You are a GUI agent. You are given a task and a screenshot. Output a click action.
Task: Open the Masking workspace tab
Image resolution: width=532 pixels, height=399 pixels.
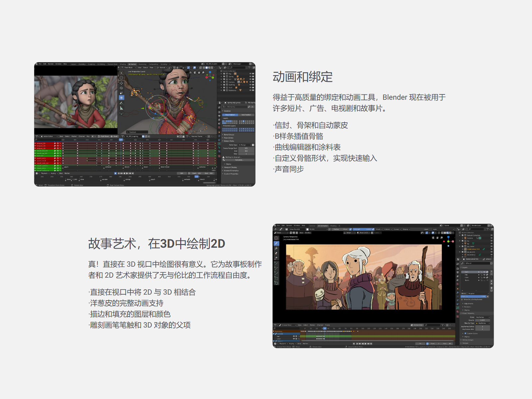tap(333, 226)
